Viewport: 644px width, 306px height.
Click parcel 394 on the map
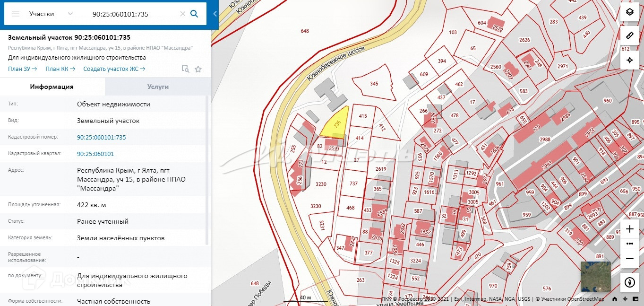coord(442,61)
